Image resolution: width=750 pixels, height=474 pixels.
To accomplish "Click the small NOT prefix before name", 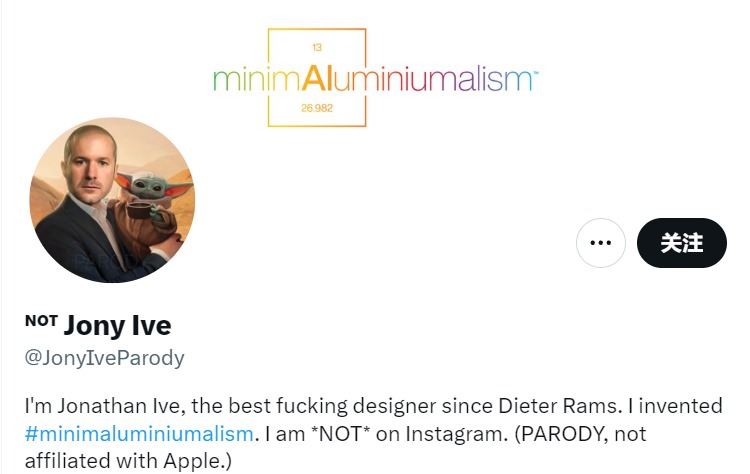I will tap(42, 320).
